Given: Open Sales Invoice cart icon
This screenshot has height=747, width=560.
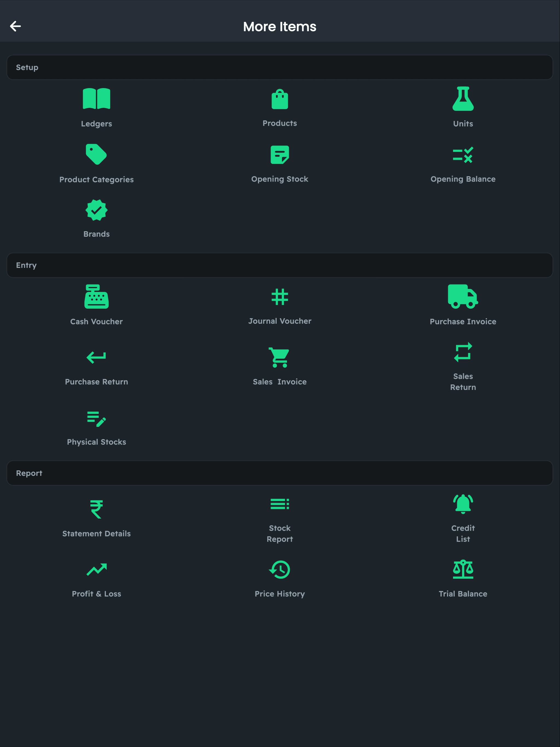Looking at the screenshot, I should click(279, 357).
